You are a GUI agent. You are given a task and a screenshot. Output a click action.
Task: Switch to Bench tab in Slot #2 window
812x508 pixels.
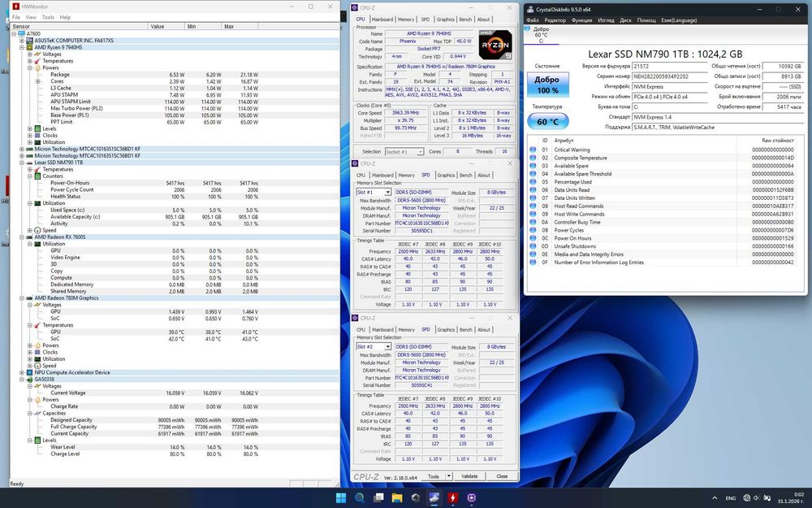click(465, 330)
